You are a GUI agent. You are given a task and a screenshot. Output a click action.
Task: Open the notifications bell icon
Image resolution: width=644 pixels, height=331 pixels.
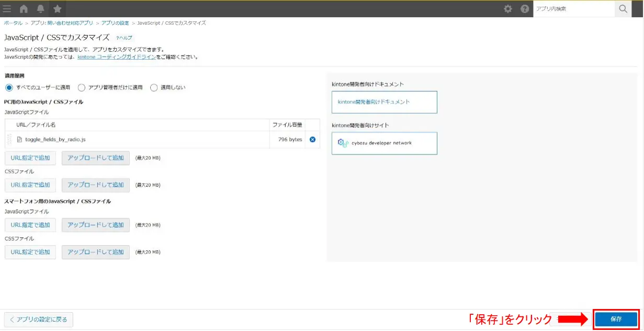coord(39,8)
